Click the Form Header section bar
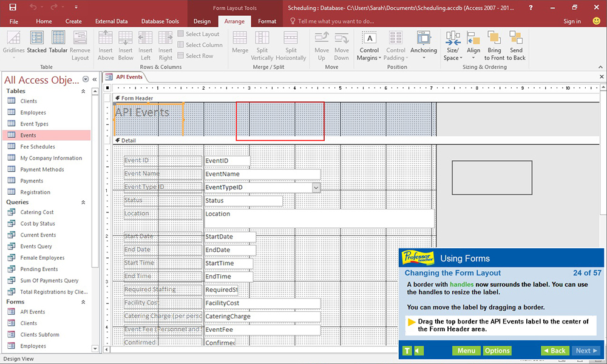Image resolution: width=607 pixels, height=364 pixels. (x=356, y=98)
